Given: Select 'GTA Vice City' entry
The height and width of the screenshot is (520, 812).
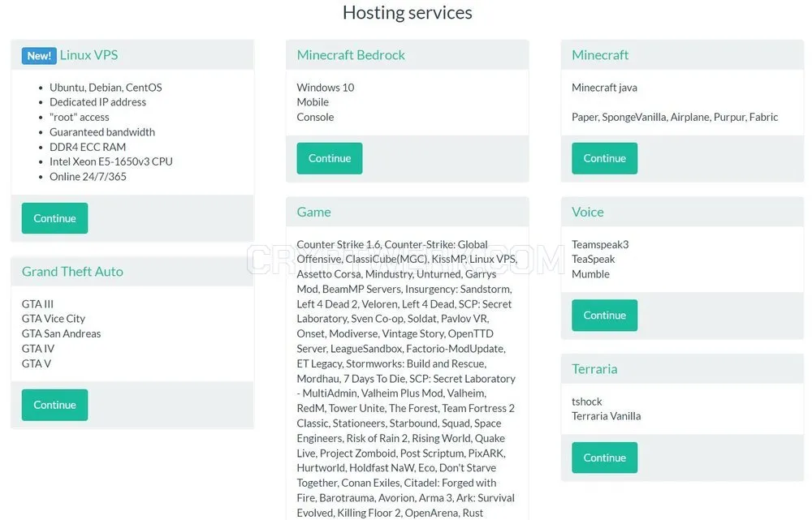Looking at the screenshot, I should click(54, 319).
